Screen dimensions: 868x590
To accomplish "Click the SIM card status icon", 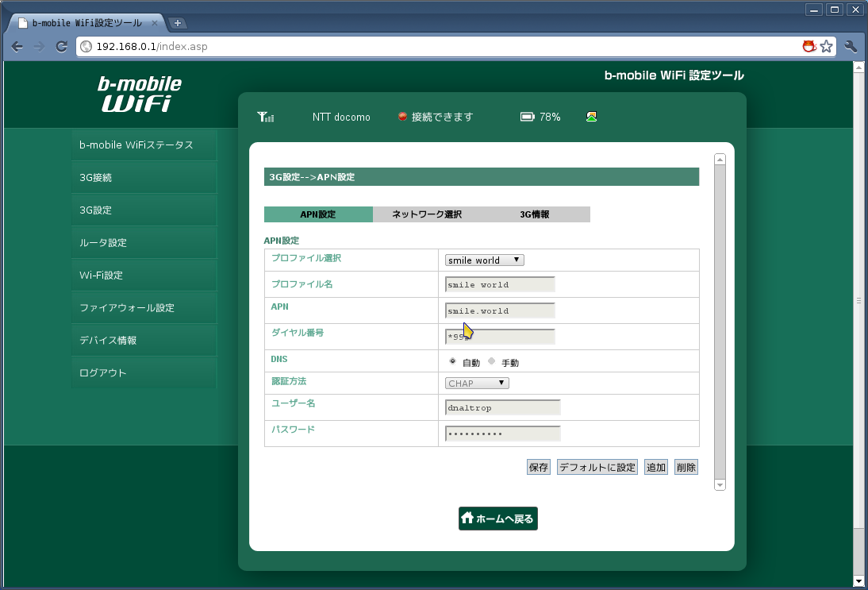I will (591, 117).
